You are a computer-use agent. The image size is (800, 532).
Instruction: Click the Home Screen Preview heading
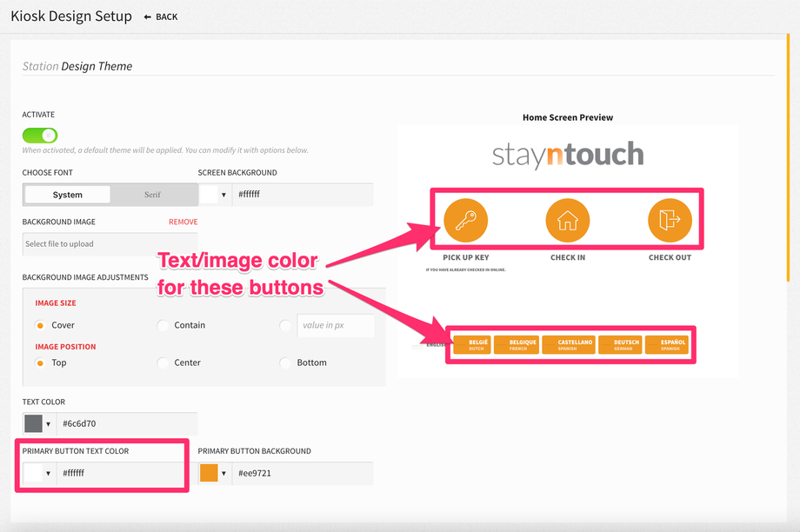click(568, 117)
